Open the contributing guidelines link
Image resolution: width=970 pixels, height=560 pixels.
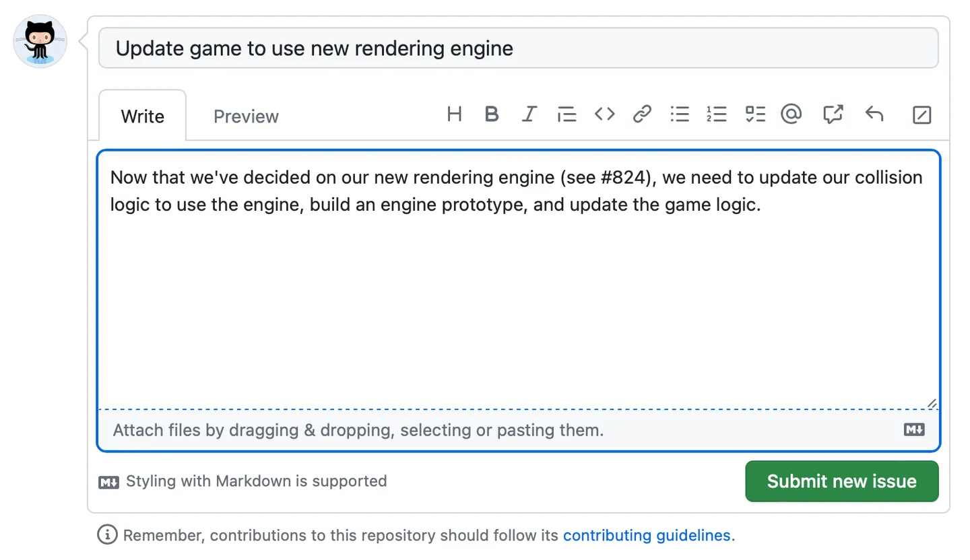coord(647,536)
